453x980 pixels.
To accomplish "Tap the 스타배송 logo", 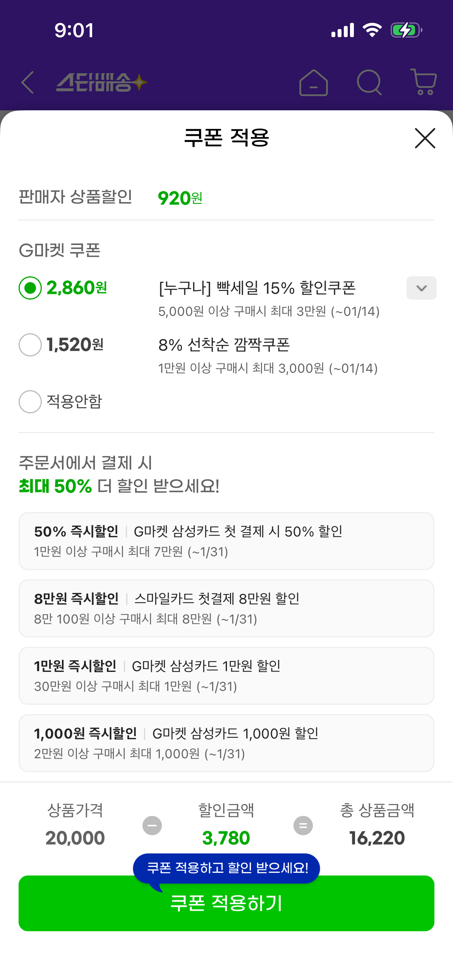I will (x=101, y=82).
